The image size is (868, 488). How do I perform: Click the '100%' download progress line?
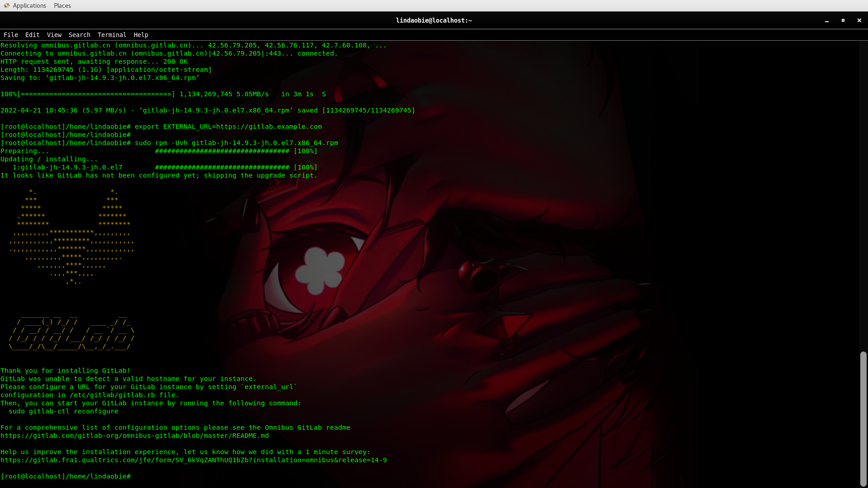click(x=163, y=94)
